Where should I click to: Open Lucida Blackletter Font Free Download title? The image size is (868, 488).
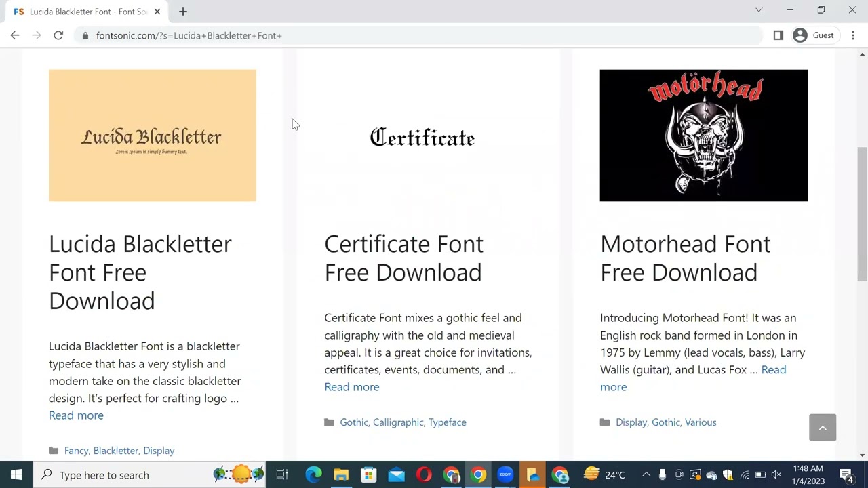coord(140,272)
